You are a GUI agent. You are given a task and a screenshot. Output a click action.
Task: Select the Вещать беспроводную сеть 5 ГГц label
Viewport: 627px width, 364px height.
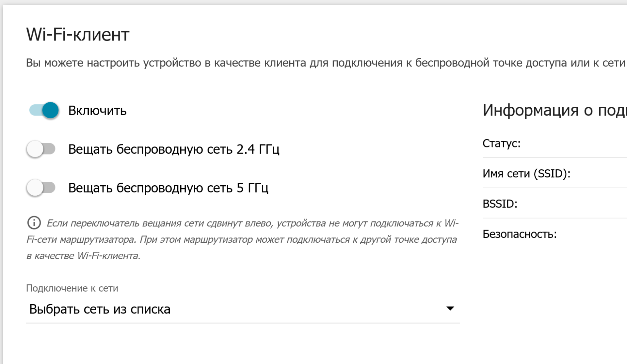tap(168, 188)
